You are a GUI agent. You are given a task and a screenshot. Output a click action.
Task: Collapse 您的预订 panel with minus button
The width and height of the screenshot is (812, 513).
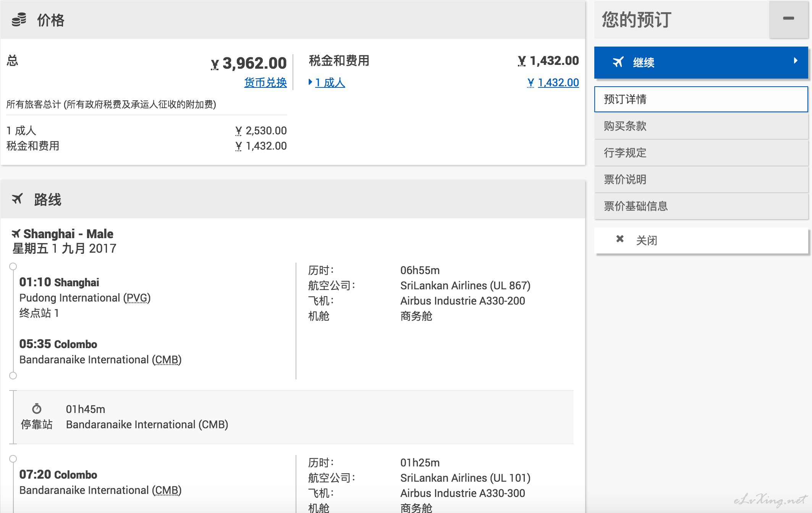[788, 19]
